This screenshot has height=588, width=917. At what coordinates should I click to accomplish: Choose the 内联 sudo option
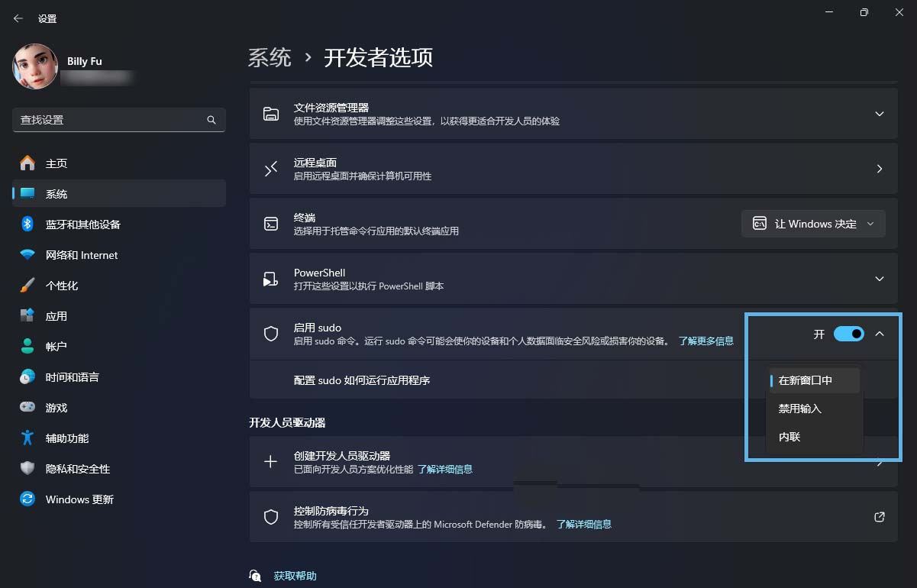(789, 436)
